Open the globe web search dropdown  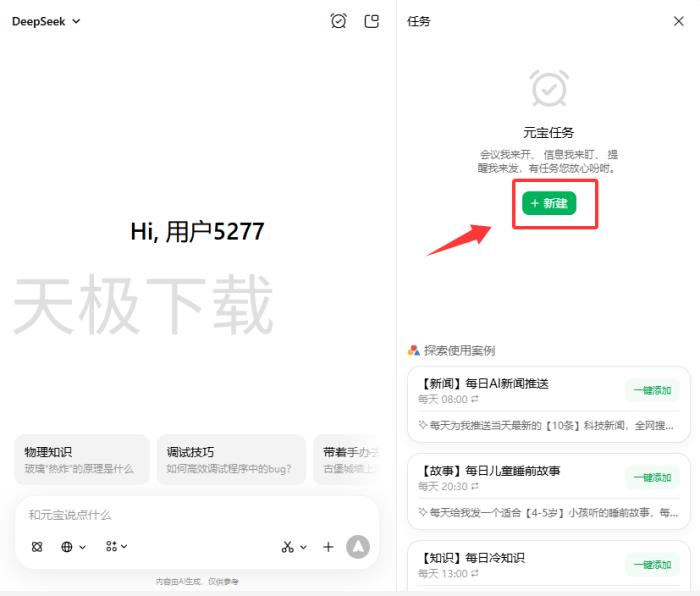tap(73, 547)
